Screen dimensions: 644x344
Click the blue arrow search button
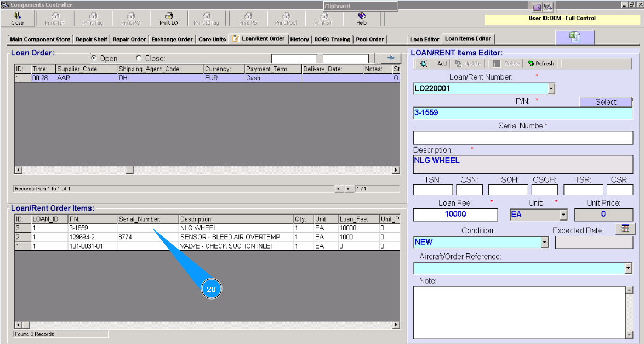(x=391, y=58)
